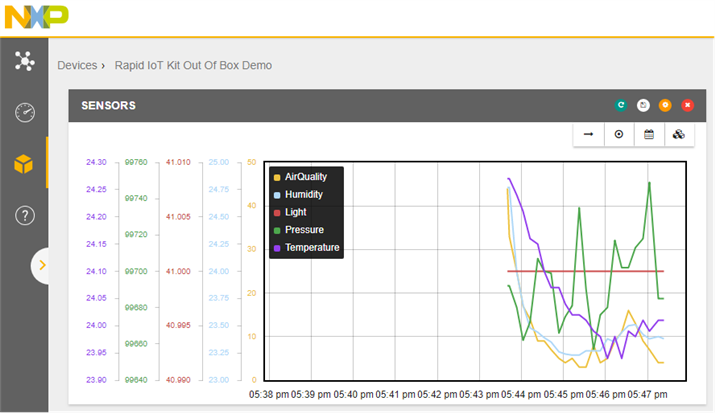Click the 25.00 humidity axis label
The width and height of the screenshot is (715, 413).
coord(219,162)
